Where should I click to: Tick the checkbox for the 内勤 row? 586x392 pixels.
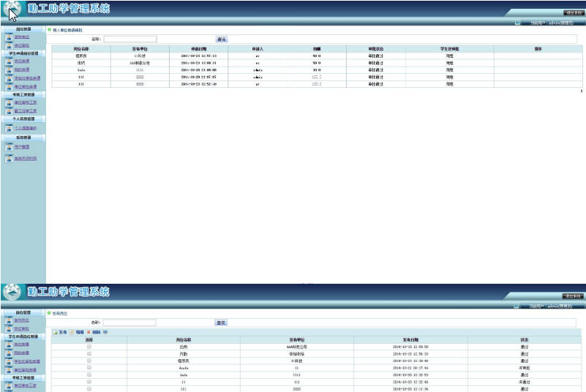89,353
